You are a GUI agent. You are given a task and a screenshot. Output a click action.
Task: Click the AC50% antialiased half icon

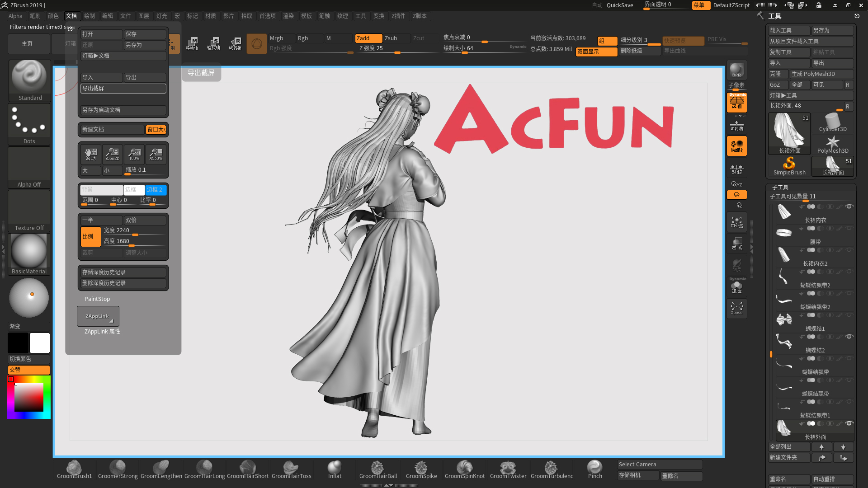(156, 154)
